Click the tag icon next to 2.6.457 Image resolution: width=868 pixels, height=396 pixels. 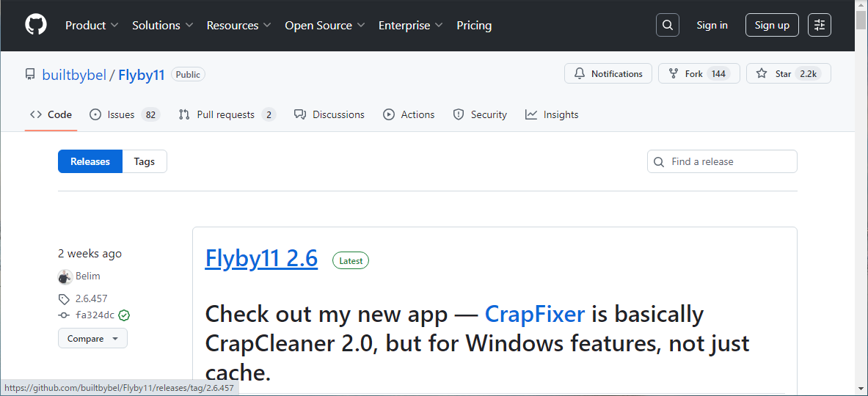coord(65,299)
